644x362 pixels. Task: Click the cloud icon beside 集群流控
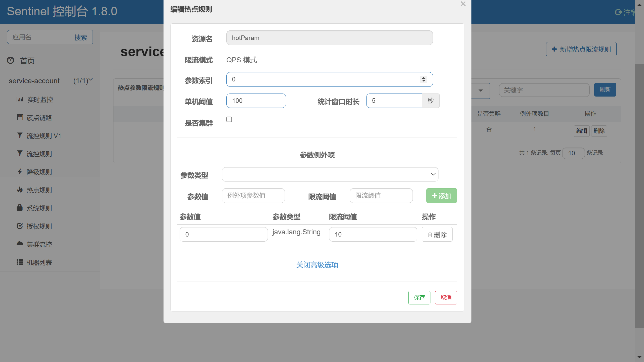pos(20,244)
